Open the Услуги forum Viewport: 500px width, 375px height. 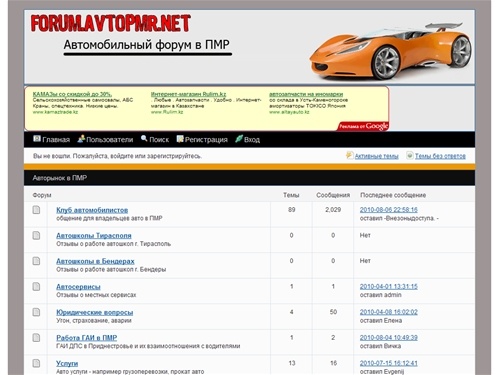[67, 363]
